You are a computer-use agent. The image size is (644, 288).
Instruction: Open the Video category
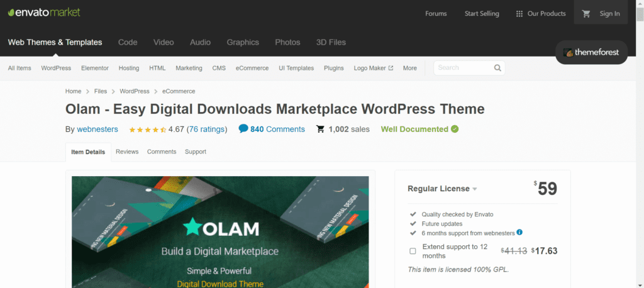click(x=164, y=42)
